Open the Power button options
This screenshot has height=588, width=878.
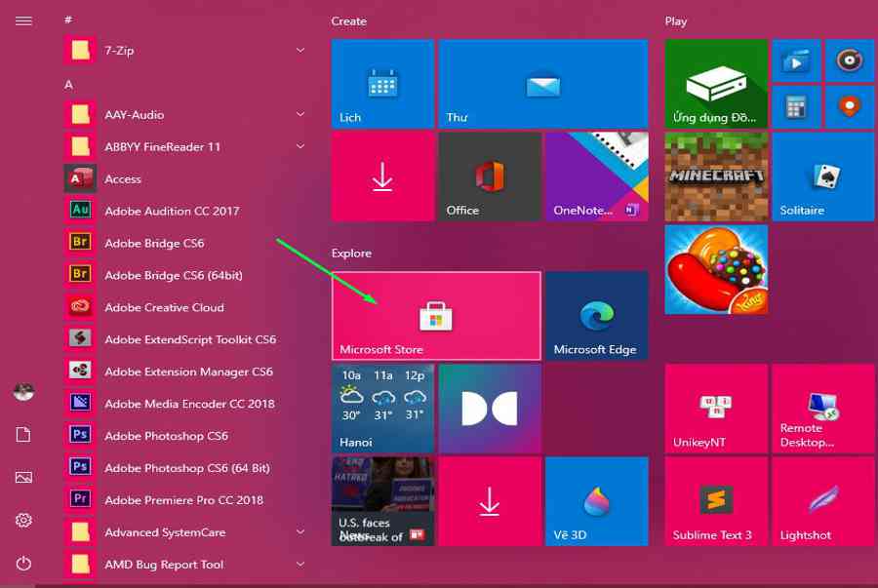click(23, 564)
